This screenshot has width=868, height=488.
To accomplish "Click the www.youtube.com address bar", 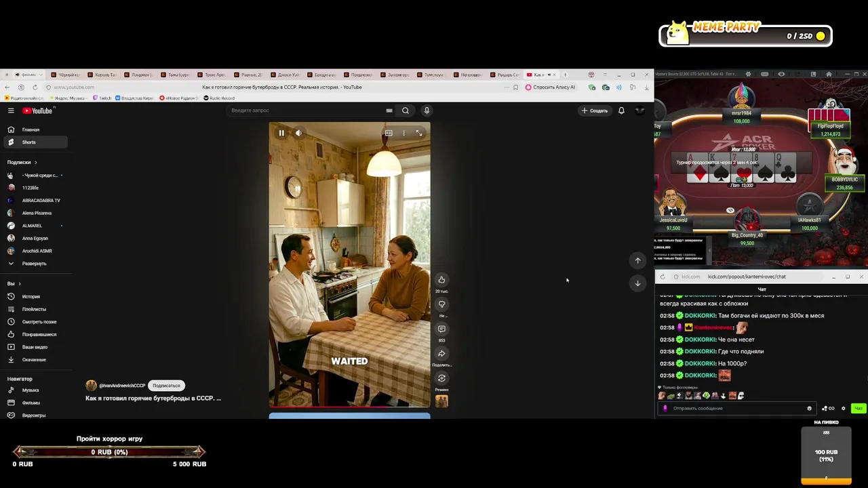I will pyautogui.click(x=74, y=87).
